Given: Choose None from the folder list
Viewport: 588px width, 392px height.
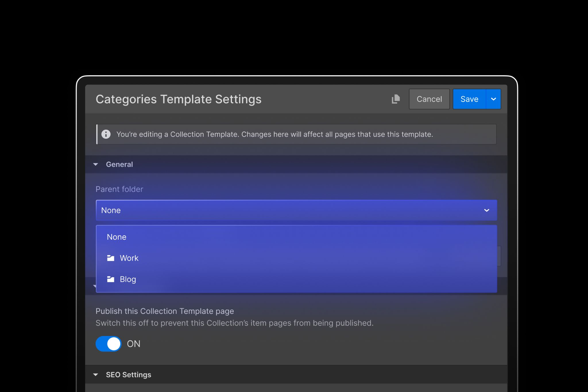Looking at the screenshot, I should tap(117, 237).
